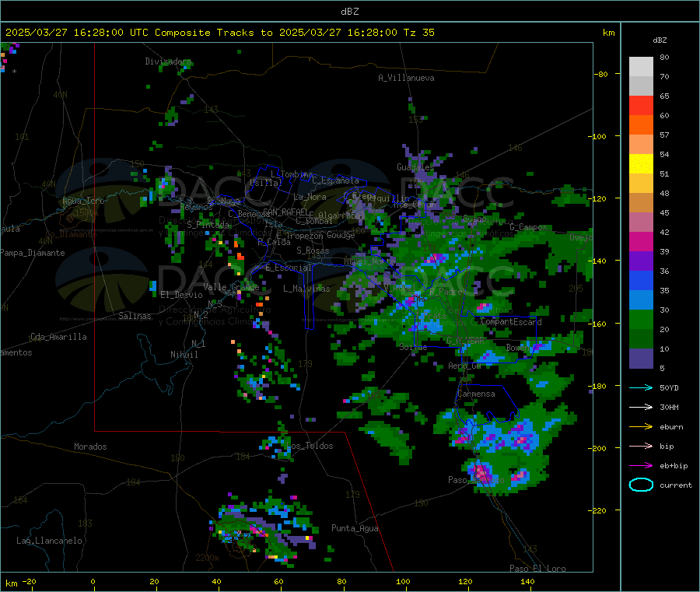Select the orange 60 dBZ color swatch
Viewport: 700px width, 592px height.
tap(641, 125)
